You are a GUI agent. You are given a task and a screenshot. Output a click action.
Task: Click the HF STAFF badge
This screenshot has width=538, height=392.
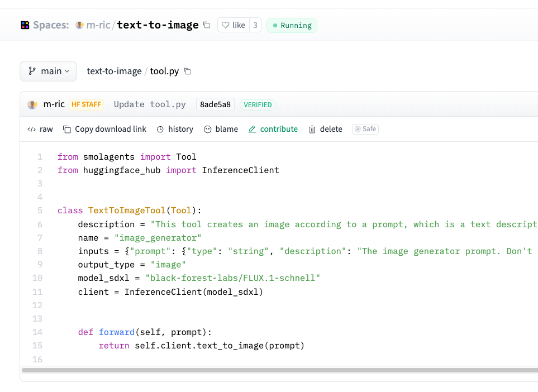tap(86, 104)
